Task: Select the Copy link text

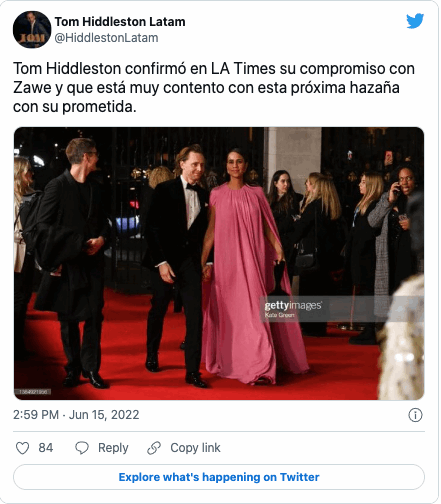Action: coord(195,448)
